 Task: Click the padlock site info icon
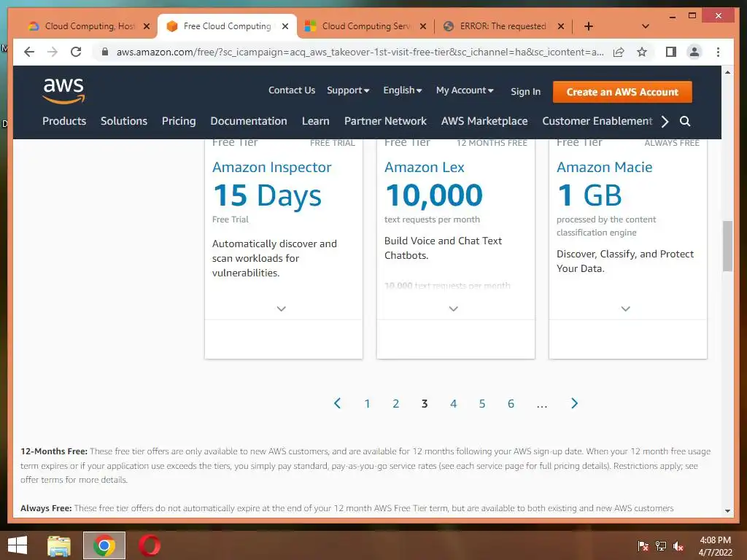pos(105,52)
